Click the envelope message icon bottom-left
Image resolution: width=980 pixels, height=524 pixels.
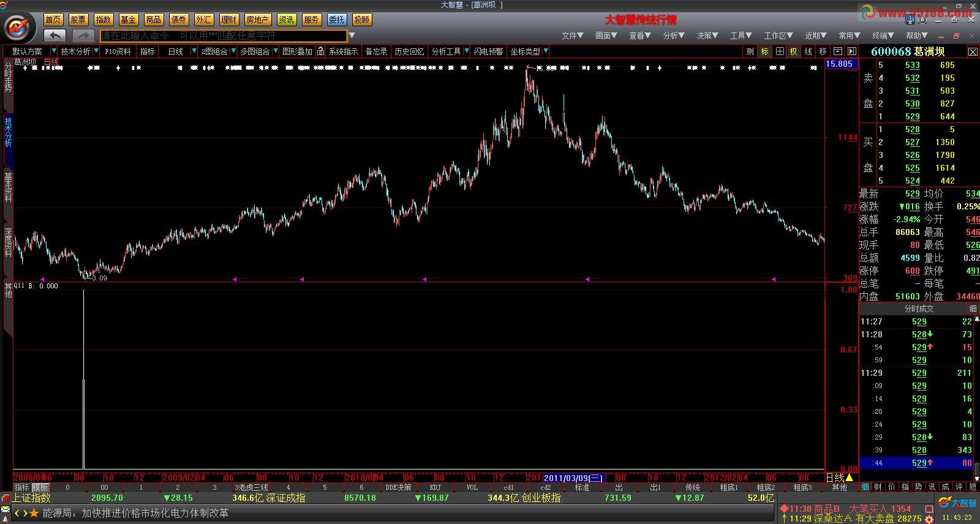[6, 509]
